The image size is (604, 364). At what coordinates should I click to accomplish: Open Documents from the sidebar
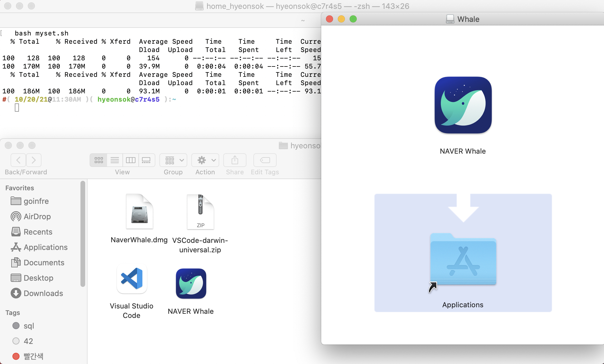[x=44, y=263]
